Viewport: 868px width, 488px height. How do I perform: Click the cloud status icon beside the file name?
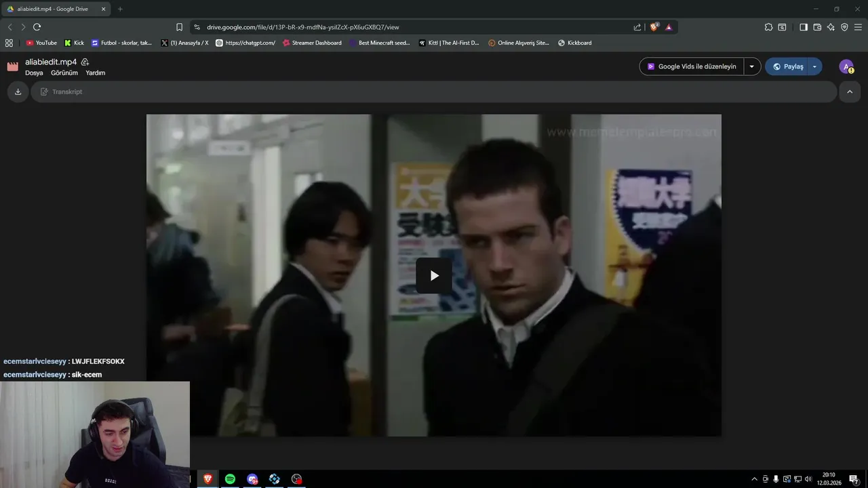(x=85, y=62)
